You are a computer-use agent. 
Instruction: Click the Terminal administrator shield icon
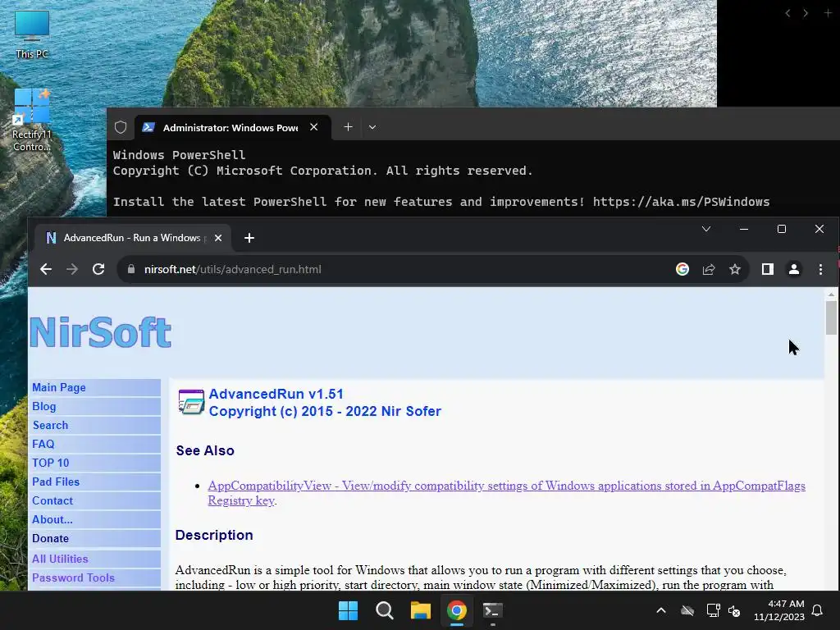click(x=121, y=127)
